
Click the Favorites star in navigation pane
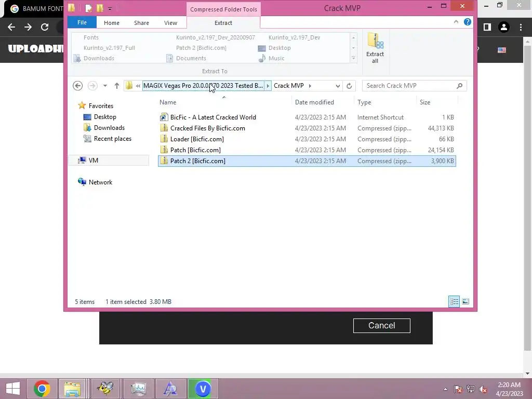coord(82,105)
